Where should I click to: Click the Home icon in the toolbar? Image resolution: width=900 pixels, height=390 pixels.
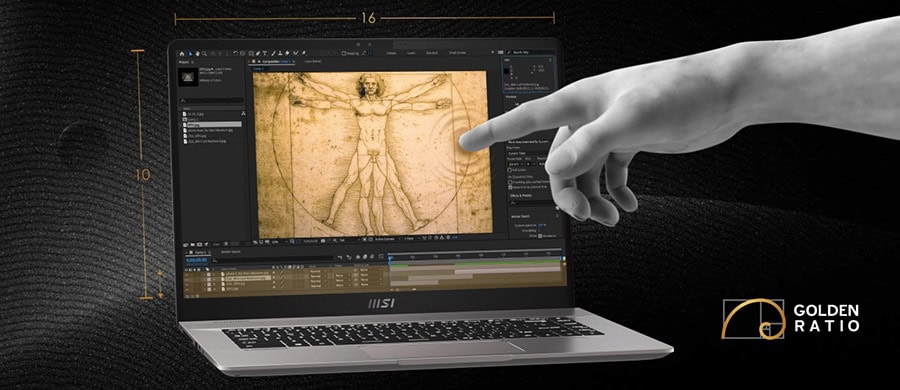[181, 54]
